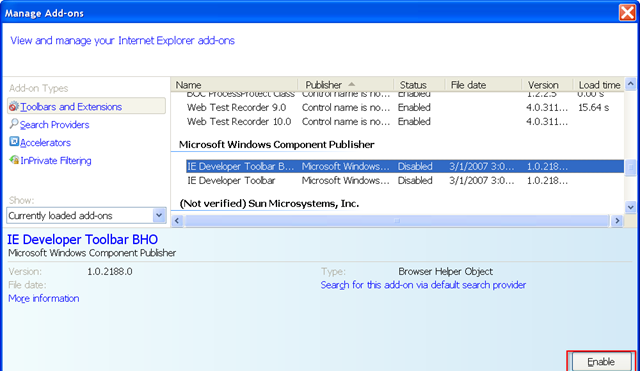Open the More information link
640x371 pixels.
pos(44,298)
